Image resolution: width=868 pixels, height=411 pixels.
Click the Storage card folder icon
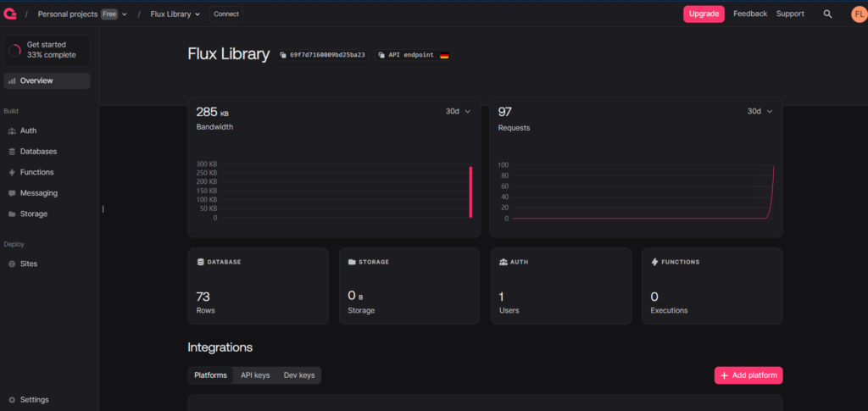[352, 262]
